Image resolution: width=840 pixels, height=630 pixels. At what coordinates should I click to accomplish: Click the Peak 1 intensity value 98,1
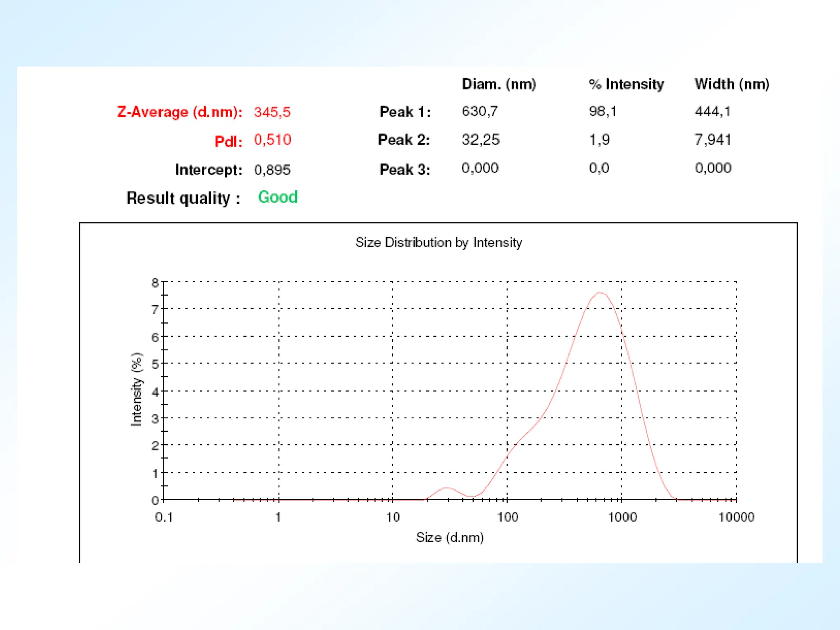click(x=603, y=111)
